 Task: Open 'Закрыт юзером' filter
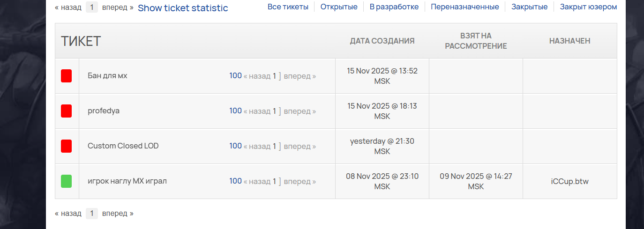point(588,7)
